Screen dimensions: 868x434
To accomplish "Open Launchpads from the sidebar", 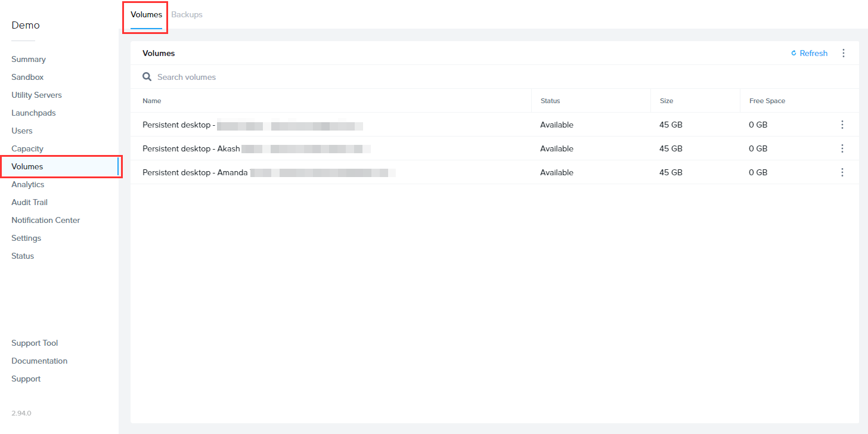I will (x=33, y=113).
